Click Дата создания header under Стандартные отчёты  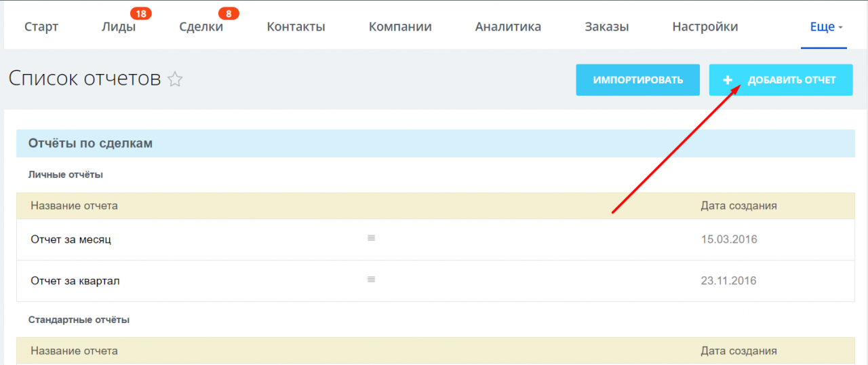click(x=738, y=351)
